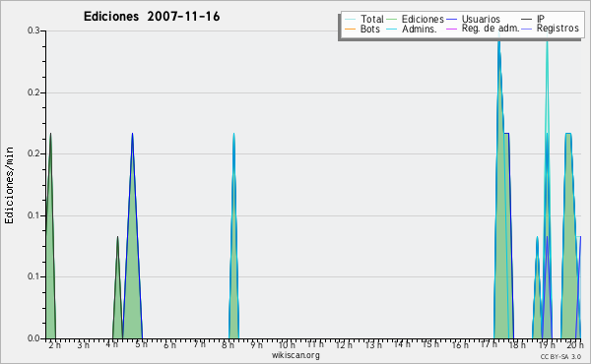Click the blue line swatch beside Usuarios
The height and width of the screenshot is (364, 591).
tap(451, 19)
